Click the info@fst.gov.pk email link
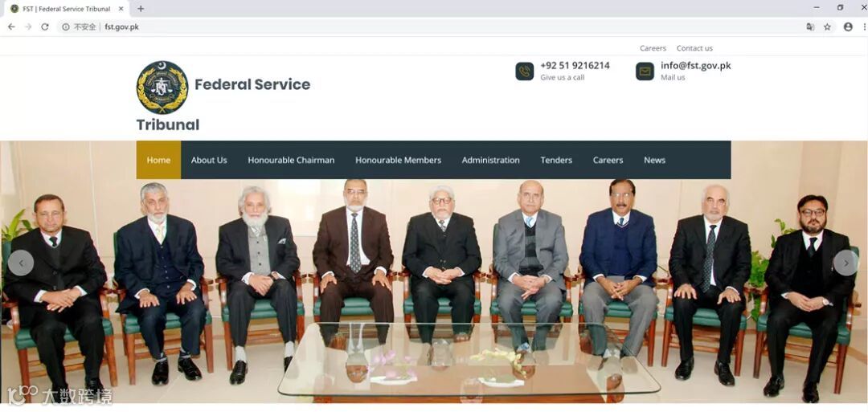This screenshot has height=412, width=868. (x=695, y=65)
